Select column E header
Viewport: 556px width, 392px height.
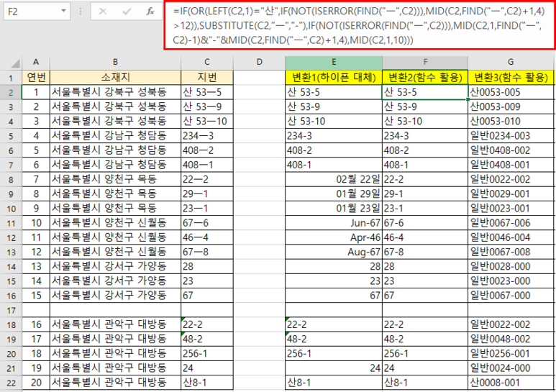334,62
